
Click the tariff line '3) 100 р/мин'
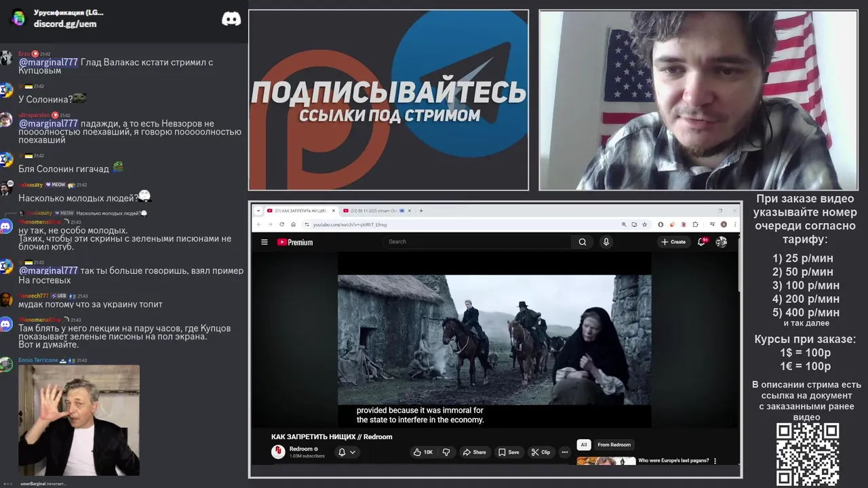pos(806,285)
